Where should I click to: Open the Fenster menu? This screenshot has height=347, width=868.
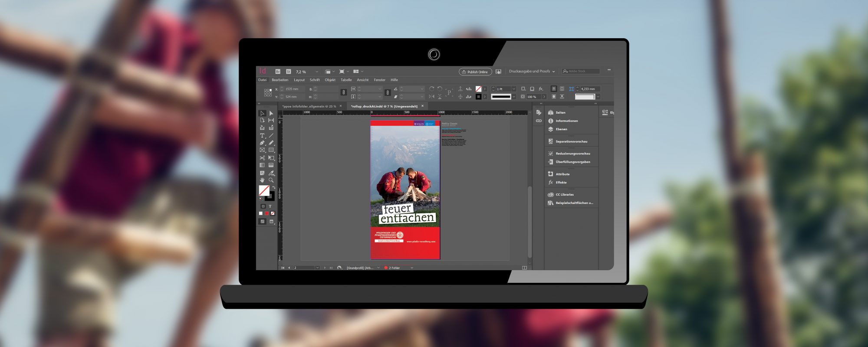click(x=380, y=80)
